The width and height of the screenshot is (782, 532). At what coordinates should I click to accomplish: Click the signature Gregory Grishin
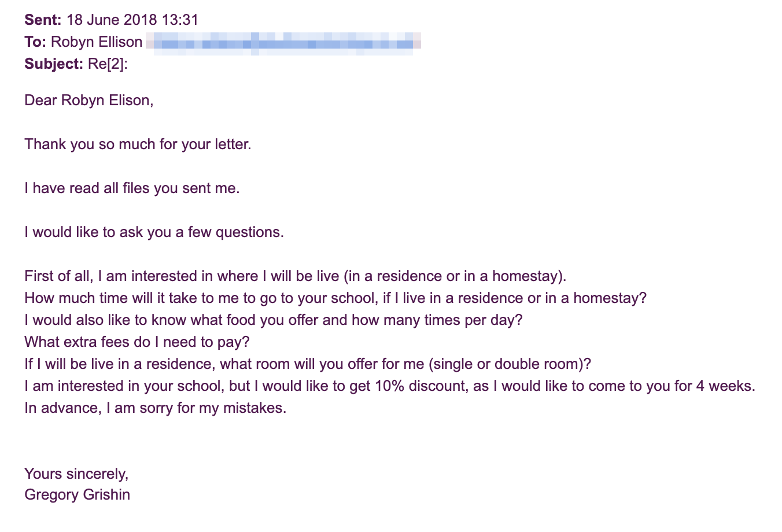tap(77, 494)
